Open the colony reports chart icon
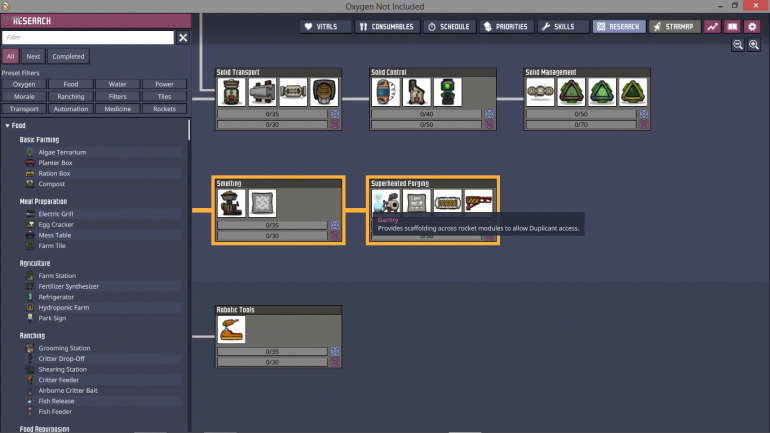The width and height of the screenshot is (770, 433). pos(713,27)
